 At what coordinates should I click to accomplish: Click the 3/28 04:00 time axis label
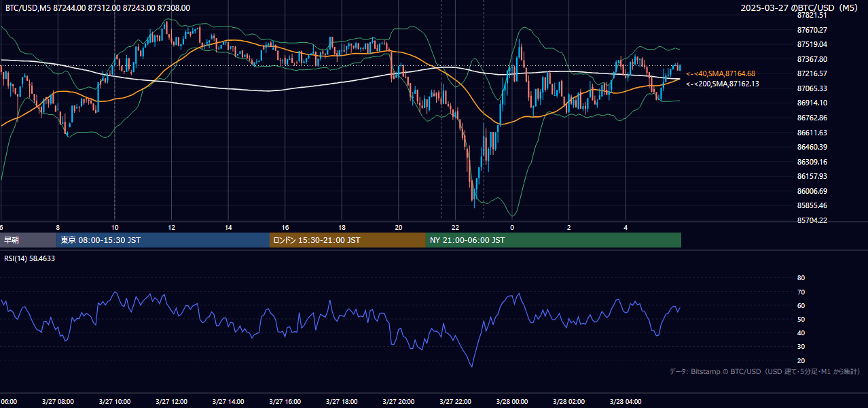626,402
